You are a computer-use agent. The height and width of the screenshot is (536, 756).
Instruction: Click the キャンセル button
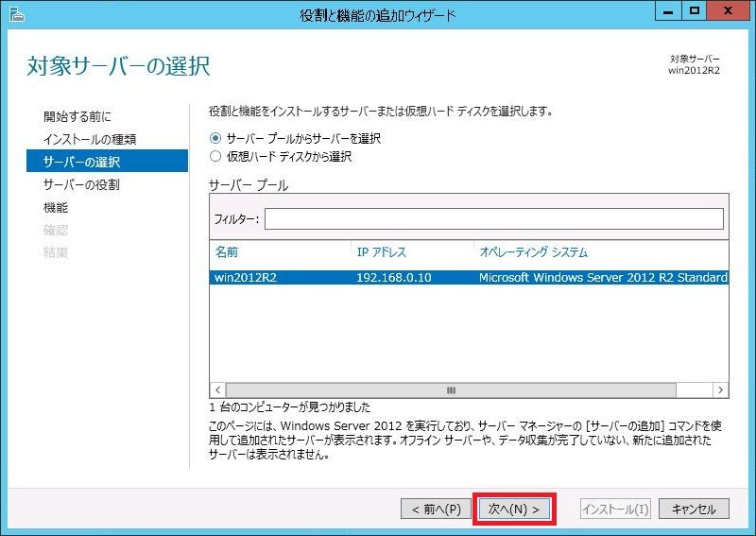tap(694, 509)
